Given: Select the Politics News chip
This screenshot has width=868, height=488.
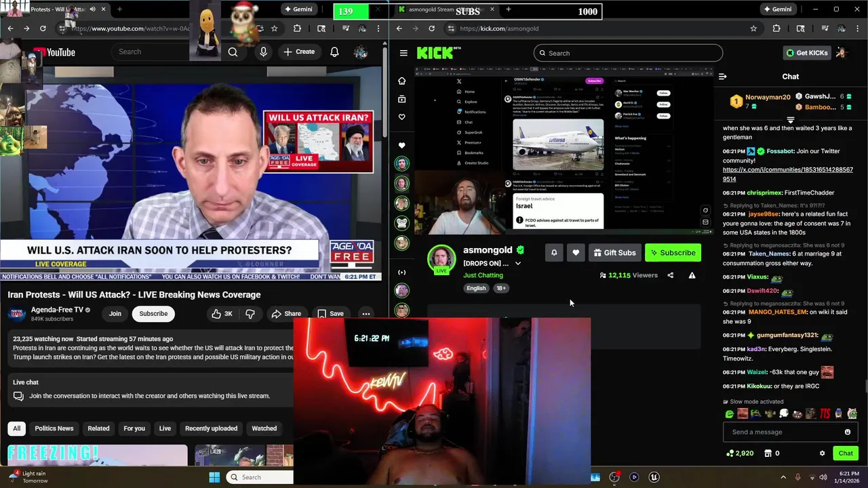Looking at the screenshot, I should (54, 428).
